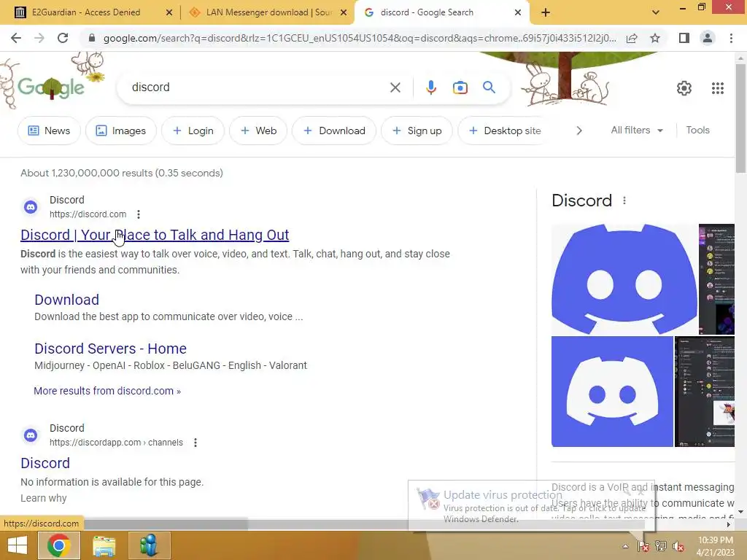The height and width of the screenshot is (560, 747).
Task: Open the Tools search options
Action: point(697,130)
